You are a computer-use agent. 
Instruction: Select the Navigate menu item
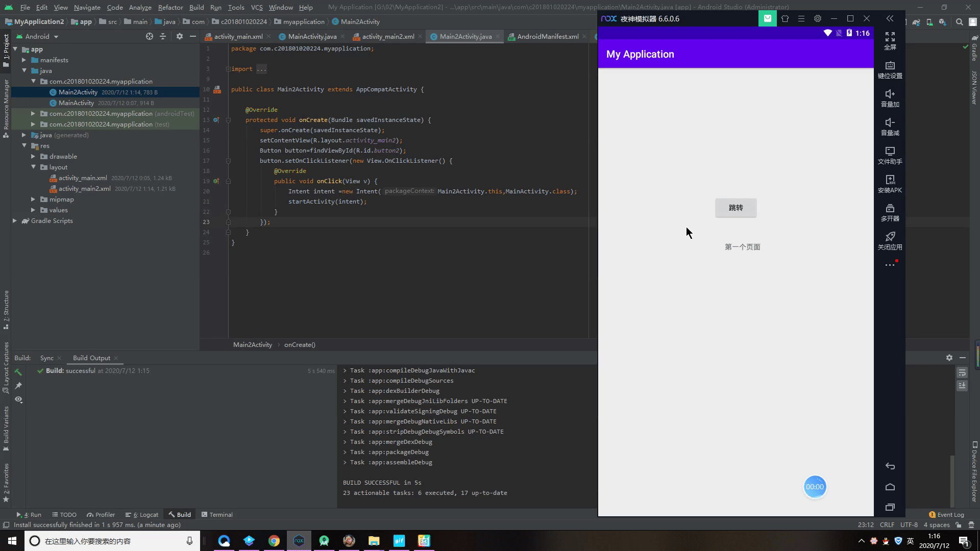[x=86, y=7]
